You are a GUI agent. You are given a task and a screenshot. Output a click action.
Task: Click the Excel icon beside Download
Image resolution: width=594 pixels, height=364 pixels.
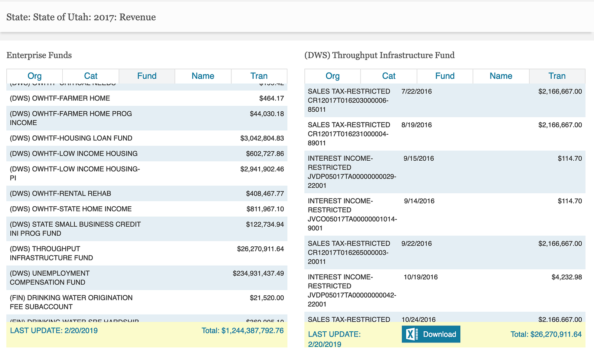click(x=410, y=334)
